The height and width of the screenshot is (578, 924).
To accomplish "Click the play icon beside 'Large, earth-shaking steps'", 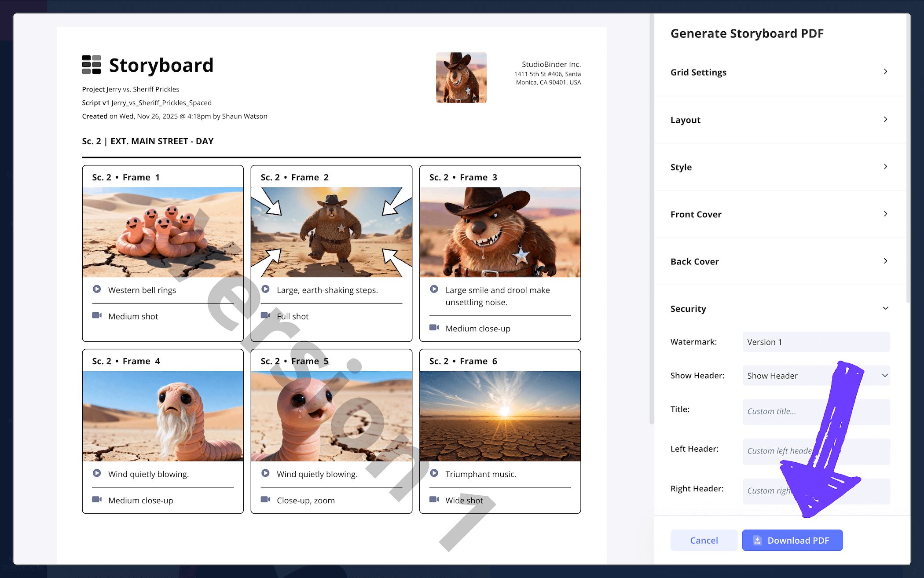I will tap(265, 289).
